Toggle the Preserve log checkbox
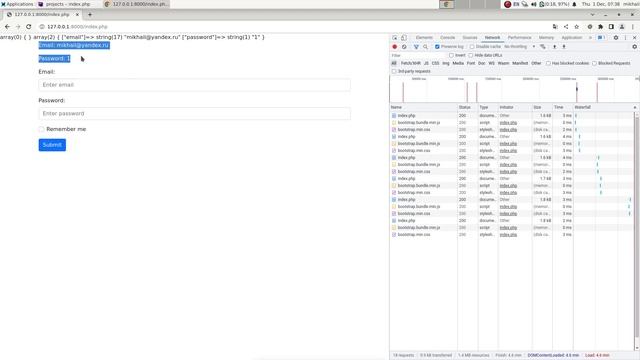This screenshot has width=640, height=360. [437, 47]
